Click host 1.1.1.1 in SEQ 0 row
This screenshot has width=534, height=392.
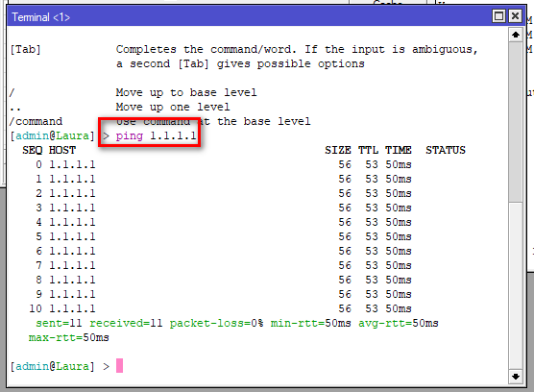72,165
